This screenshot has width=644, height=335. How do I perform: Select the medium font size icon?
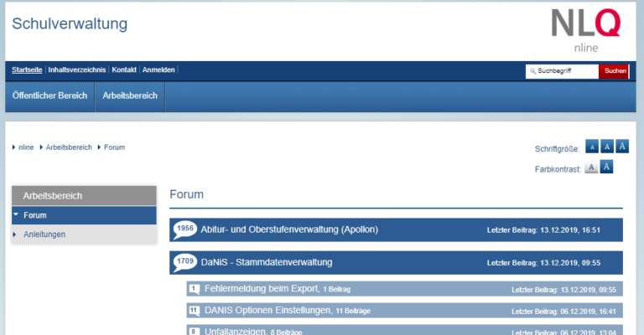[607, 147]
